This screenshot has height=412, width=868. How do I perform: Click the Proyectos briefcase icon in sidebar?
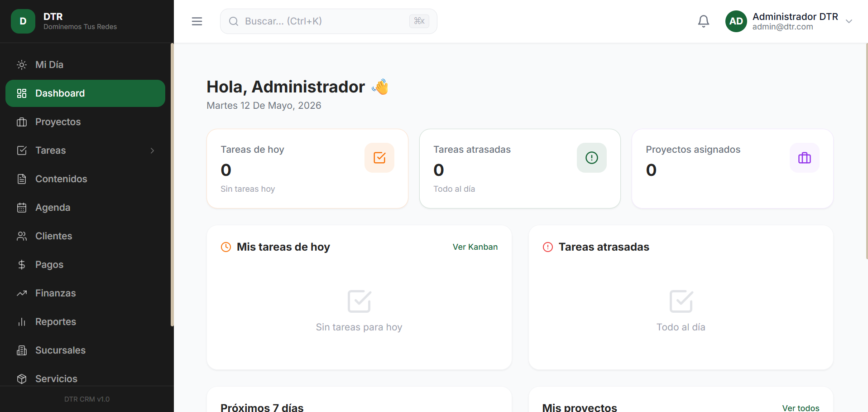tap(22, 122)
